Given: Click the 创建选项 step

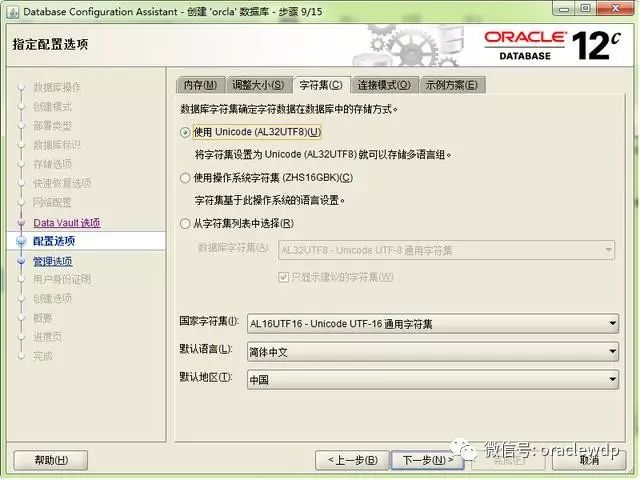Looking at the screenshot, I should tap(52, 299).
